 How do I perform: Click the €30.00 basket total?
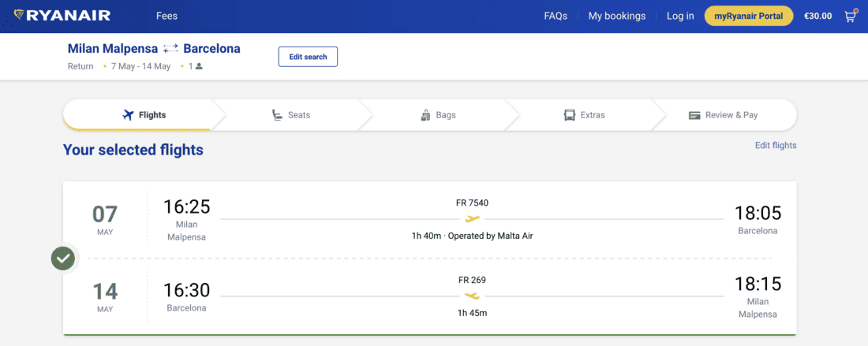coord(817,16)
